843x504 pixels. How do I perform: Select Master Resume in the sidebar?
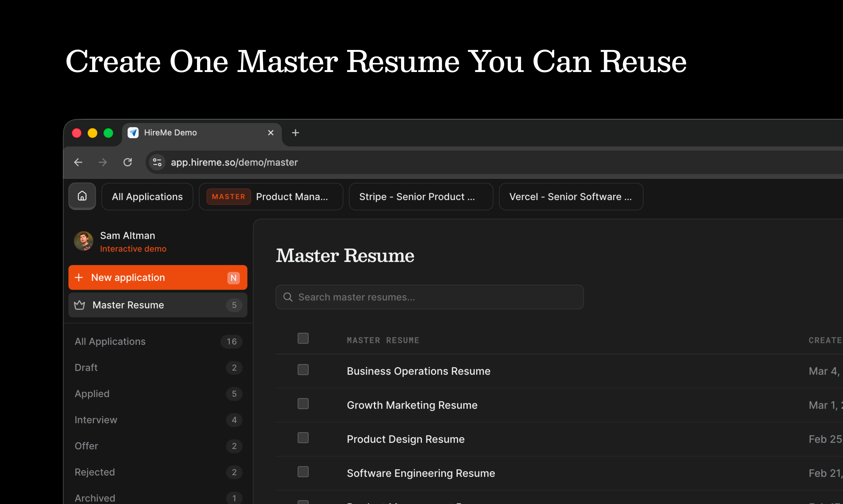[x=157, y=305]
